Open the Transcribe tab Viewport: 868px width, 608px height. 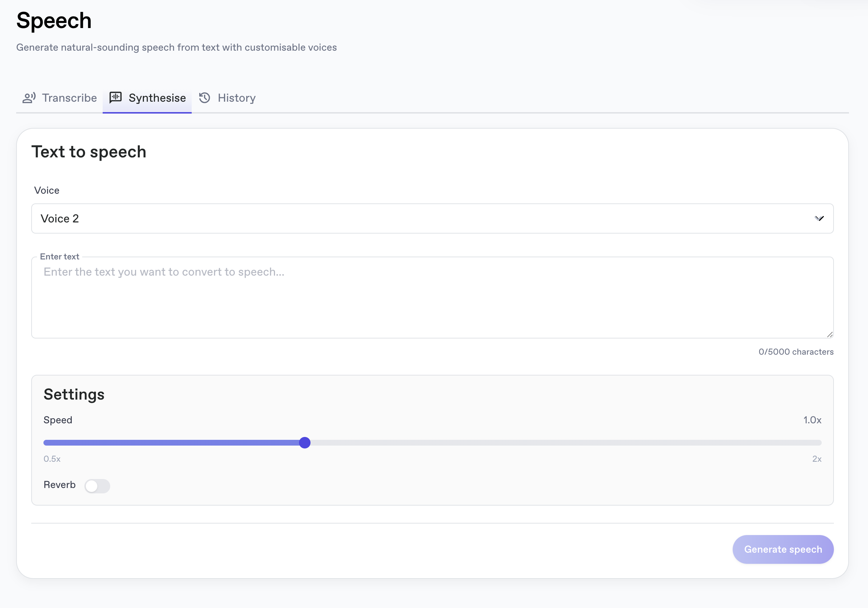(x=59, y=98)
